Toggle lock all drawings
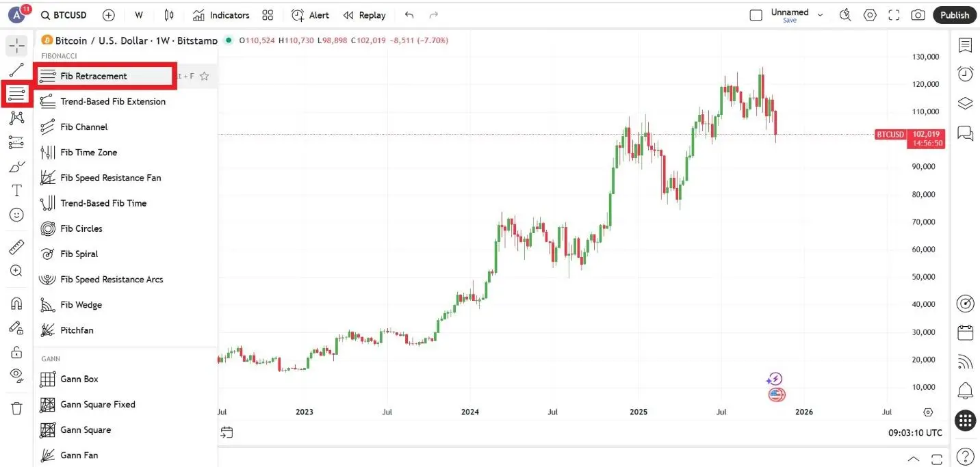 16,352
